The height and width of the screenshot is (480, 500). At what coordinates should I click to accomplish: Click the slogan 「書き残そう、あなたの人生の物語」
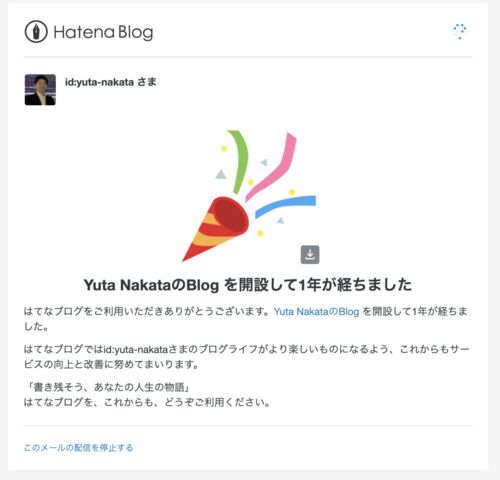pos(107,387)
